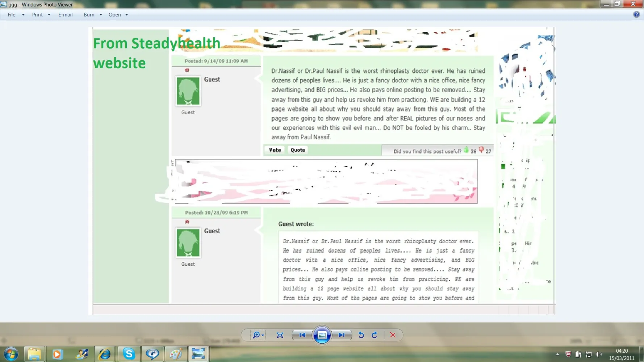Go to the previous image

[302, 335]
